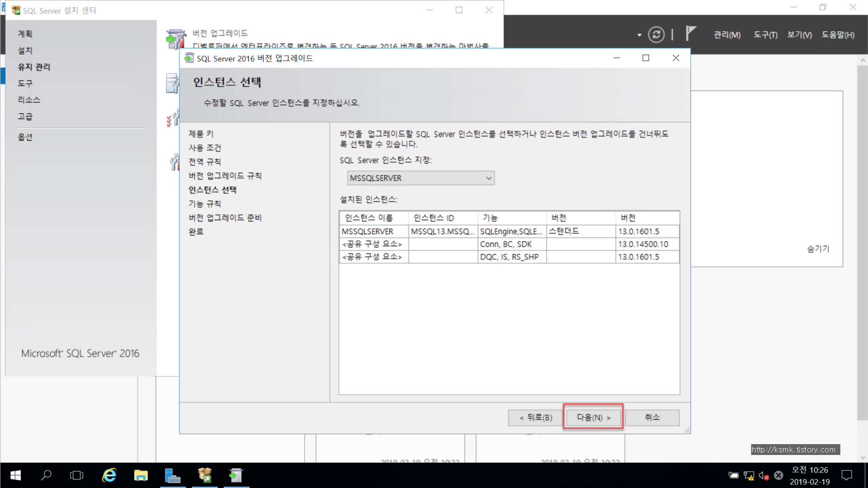Click the volume tray icon
The height and width of the screenshot is (488, 868).
(x=764, y=475)
